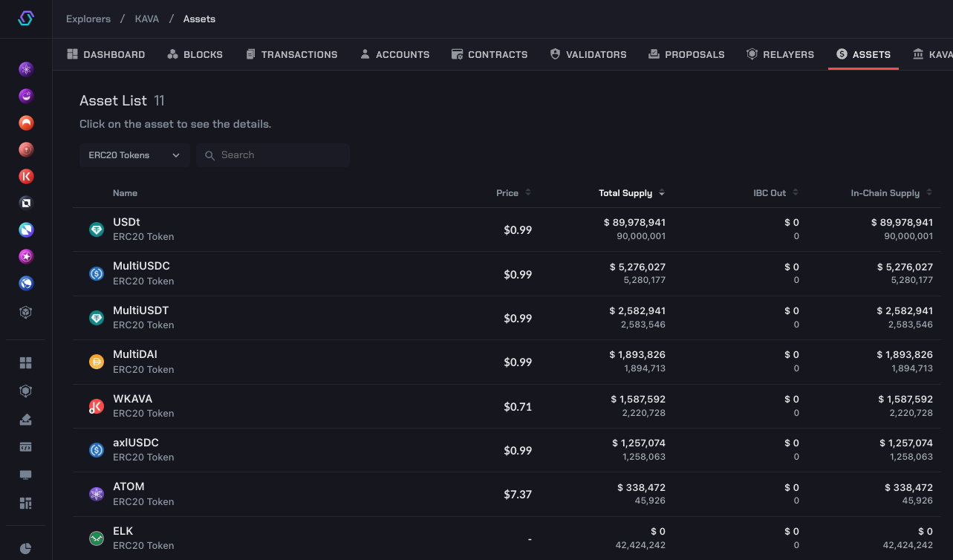Open the grey cube all-chains icon
The image size is (953, 560).
pos(26,312)
